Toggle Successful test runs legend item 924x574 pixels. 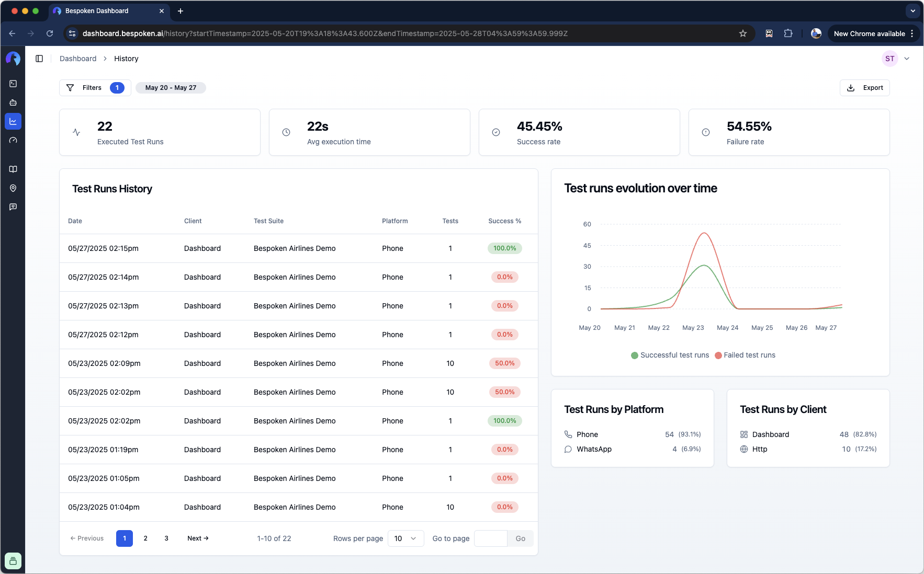coord(670,355)
